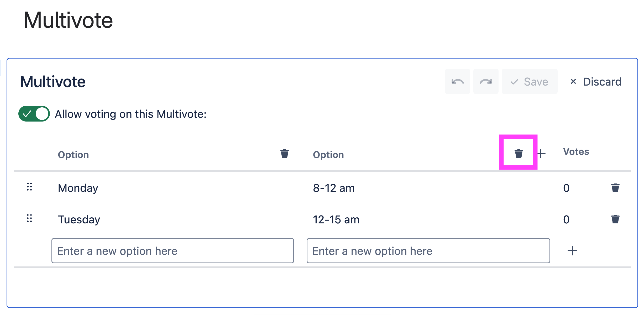The height and width of the screenshot is (315, 644).
Task: Select the 8-12 am cell
Action: pyautogui.click(x=334, y=188)
